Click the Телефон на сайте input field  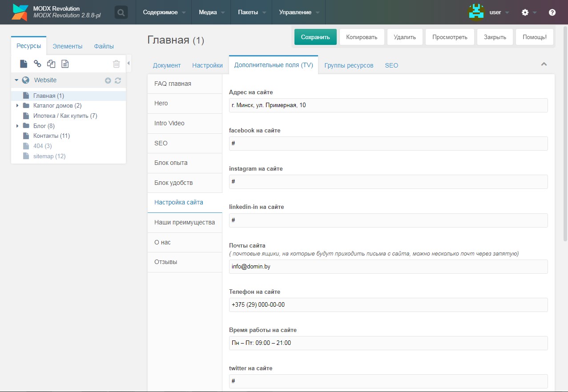(388, 305)
